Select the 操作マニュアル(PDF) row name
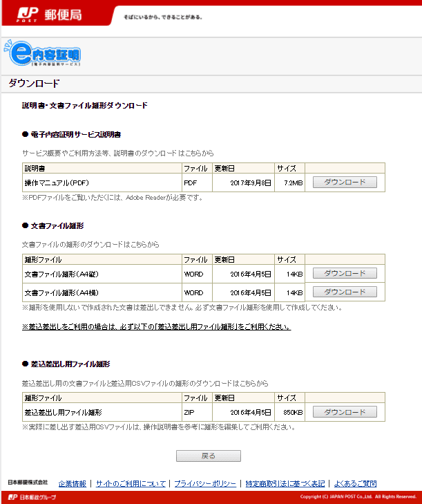 coord(57,183)
